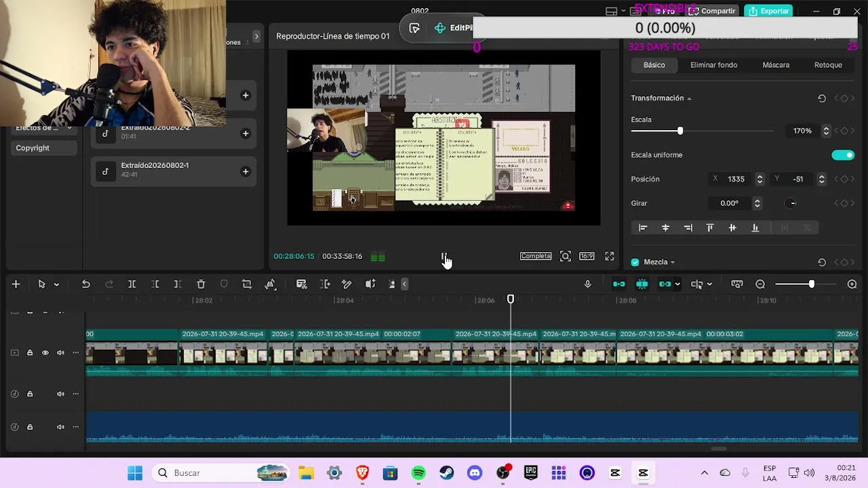The image size is (868, 488).
Task: Align layer to horizontal center
Action: [x=665, y=228]
